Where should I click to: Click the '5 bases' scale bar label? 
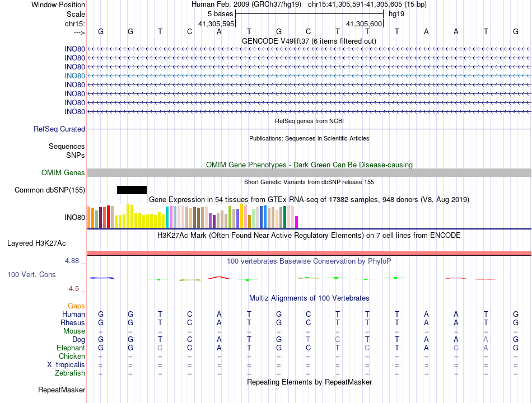click(220, 14)
